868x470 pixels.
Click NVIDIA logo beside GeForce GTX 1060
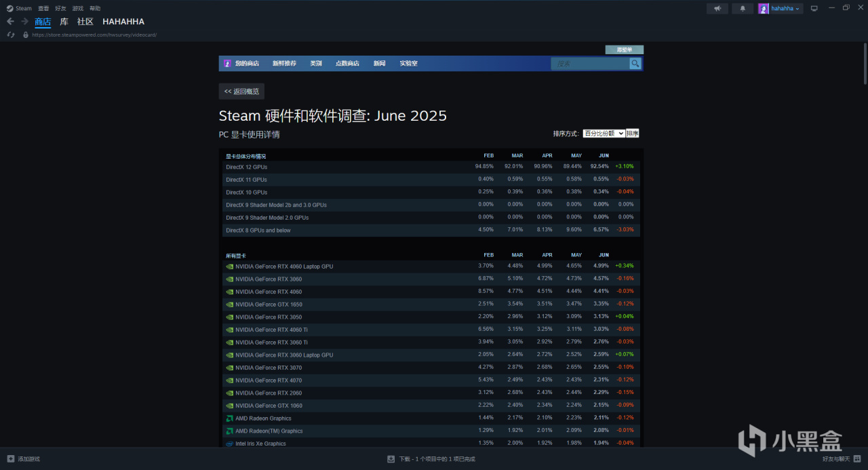tap(230, 406)
